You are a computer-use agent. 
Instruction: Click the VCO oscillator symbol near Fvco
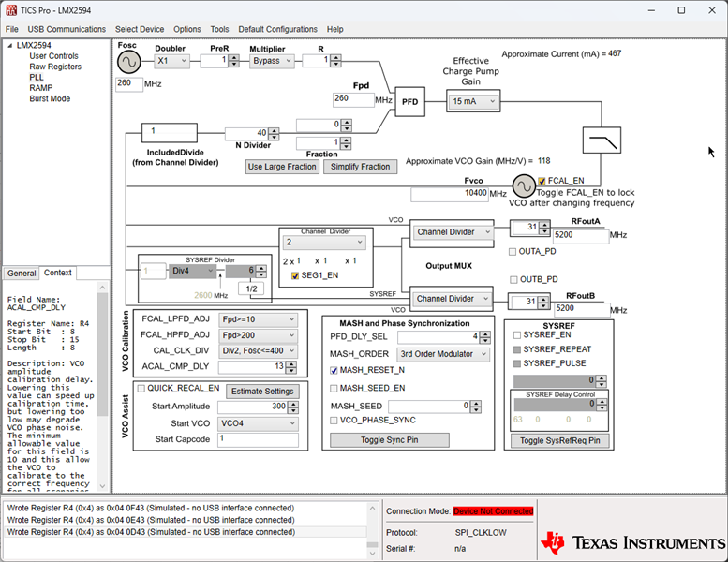pyautogui.click(x=524, y=186)
